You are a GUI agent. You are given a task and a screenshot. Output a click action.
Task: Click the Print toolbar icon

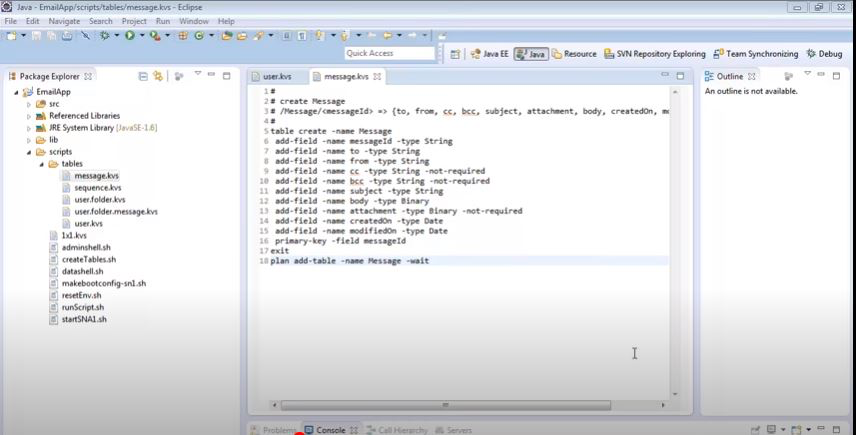coord(67,35)
